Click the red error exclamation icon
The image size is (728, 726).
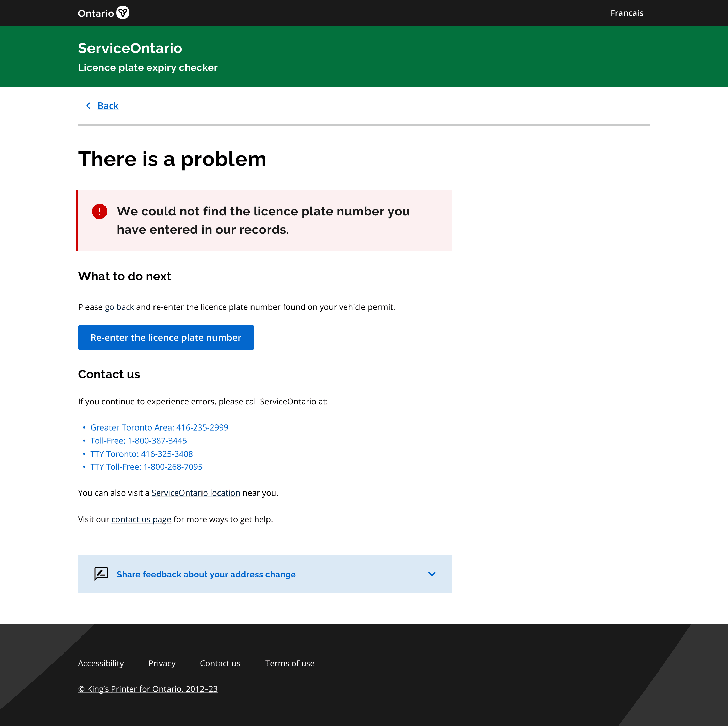tap(99, 211)
